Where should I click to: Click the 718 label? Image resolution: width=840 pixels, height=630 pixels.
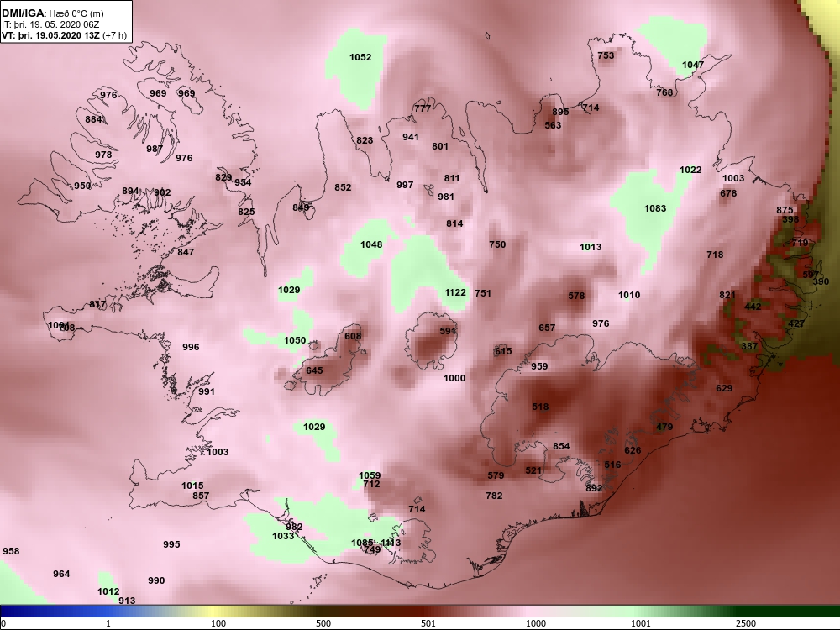pyautogui.click(x=715, y=255)
